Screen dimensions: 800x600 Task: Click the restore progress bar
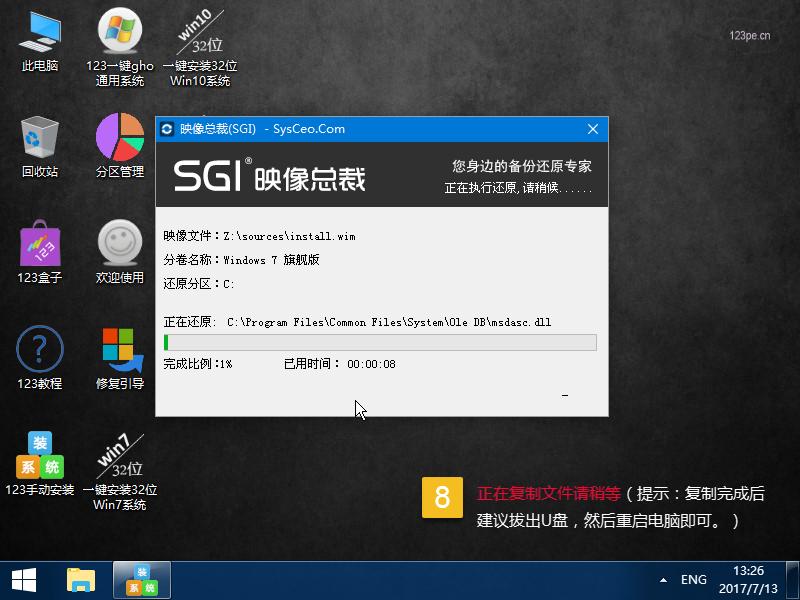380,342
